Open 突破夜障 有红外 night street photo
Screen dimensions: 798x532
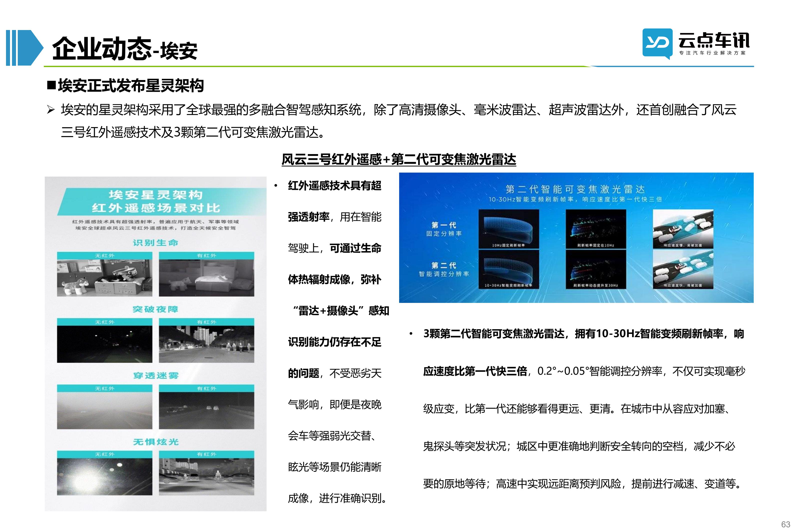click(x=207, y=344)
